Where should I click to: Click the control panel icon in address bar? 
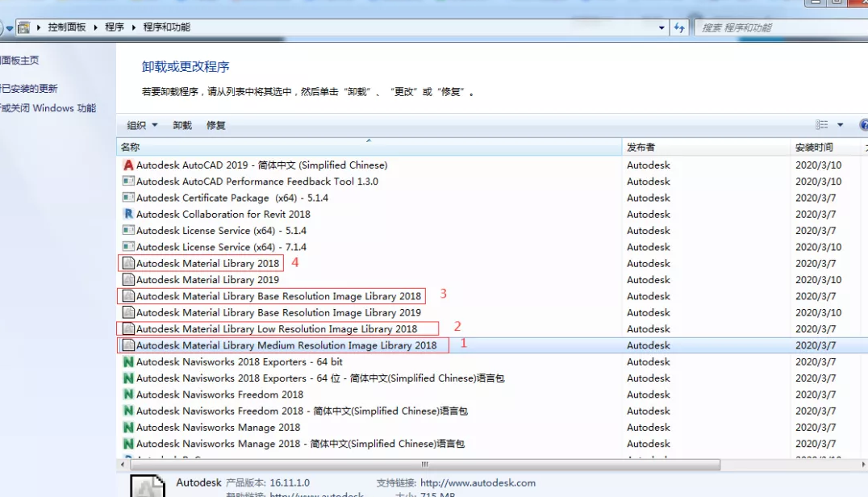point(24,27)
